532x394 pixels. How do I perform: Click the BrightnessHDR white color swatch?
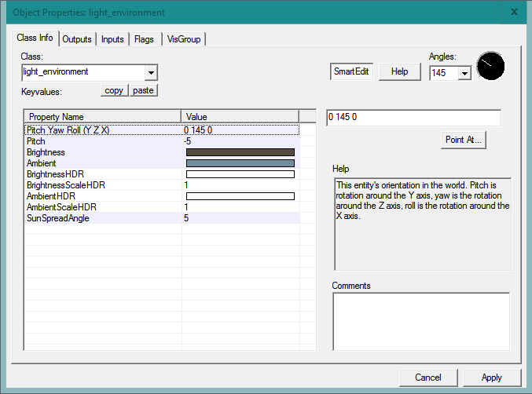[240, 174]
